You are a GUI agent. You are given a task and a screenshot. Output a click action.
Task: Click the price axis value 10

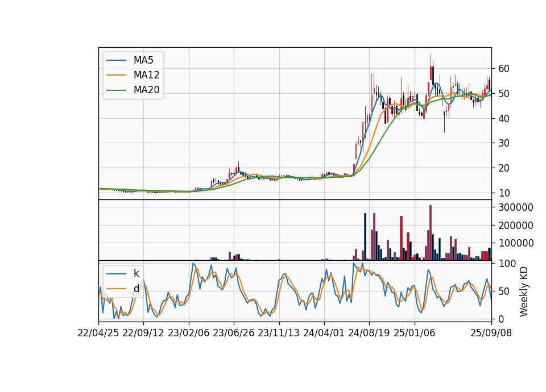504,193
